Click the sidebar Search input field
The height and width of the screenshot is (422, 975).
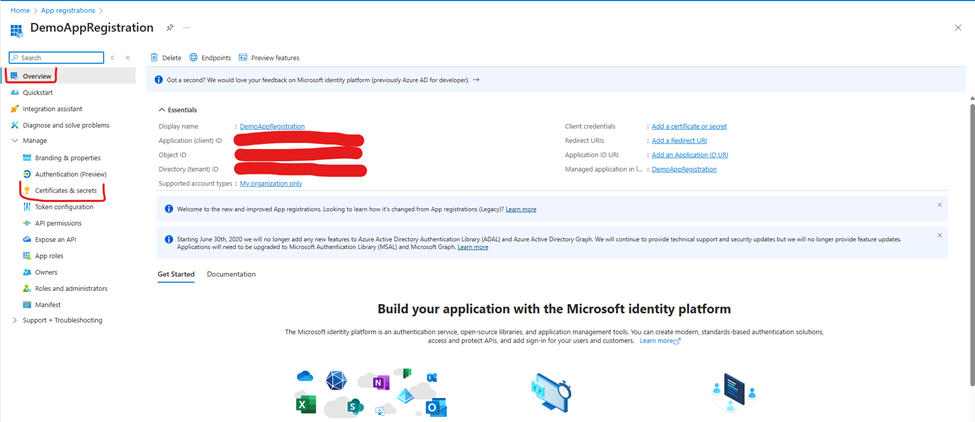(60, 58)
